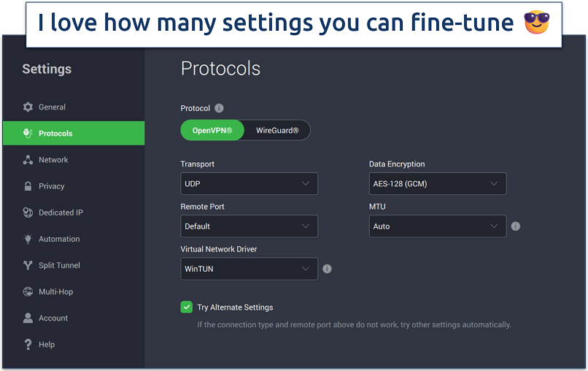Switch protocol to WireGuard

tap(277, 131)
